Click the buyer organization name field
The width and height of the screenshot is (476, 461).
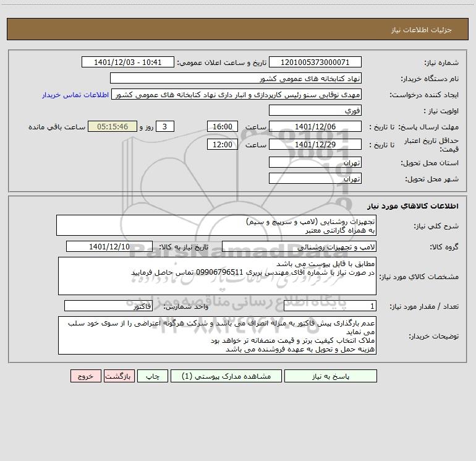point(236,78)
